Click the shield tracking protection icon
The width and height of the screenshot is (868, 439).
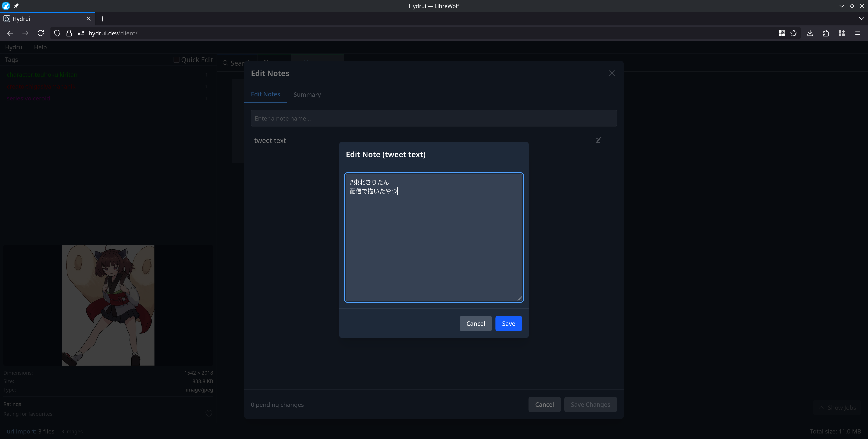pos(57,33)
